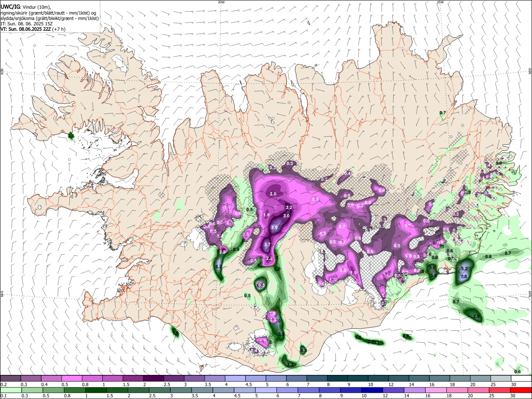
Task: Click the 2.0 snowfall value on the map
Action: point(273,194)
